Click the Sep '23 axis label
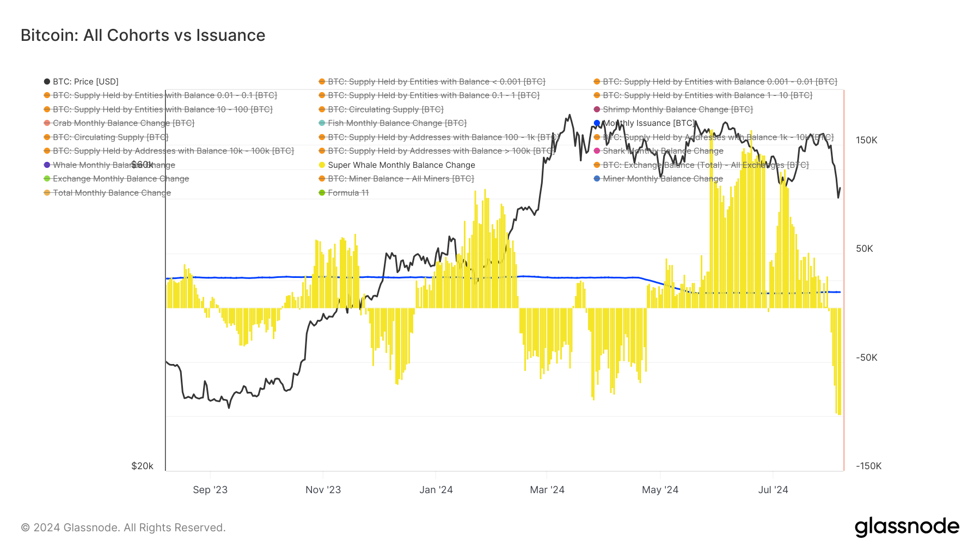The image size is (980, 552). [x=210, y=490]
